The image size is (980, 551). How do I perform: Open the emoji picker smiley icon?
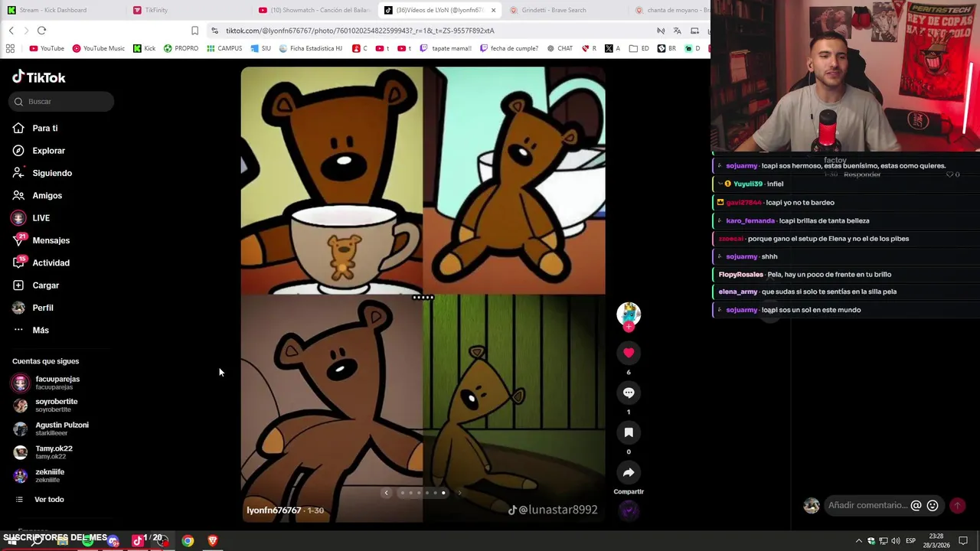coord(933,505)
